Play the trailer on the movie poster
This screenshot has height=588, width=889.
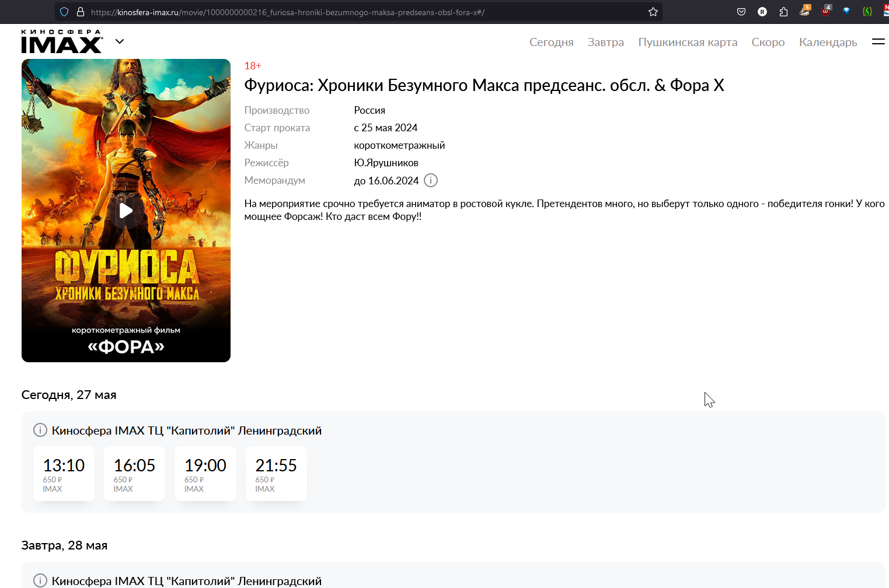tap(126, 211)
